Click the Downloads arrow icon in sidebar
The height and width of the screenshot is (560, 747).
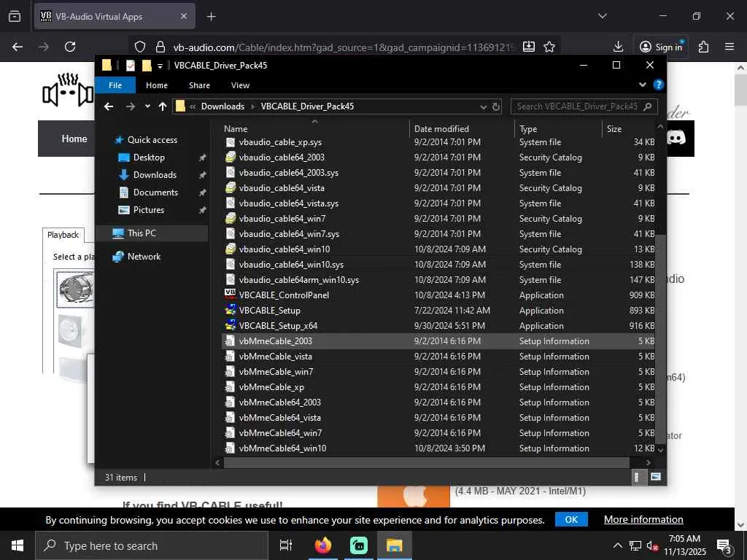tap(124, 175)
